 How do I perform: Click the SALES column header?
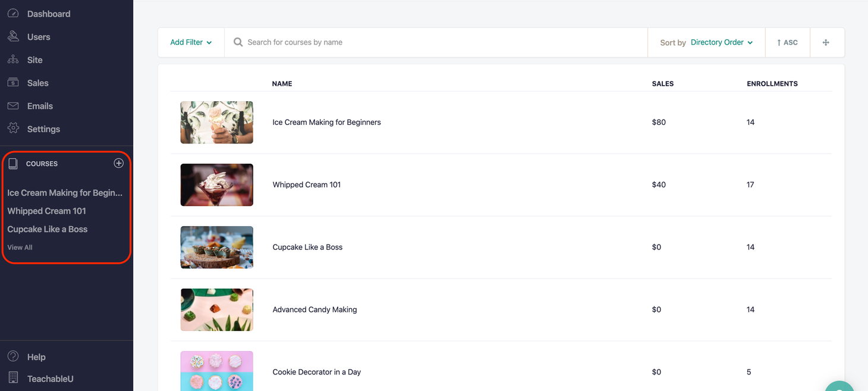tap(663, 84)
